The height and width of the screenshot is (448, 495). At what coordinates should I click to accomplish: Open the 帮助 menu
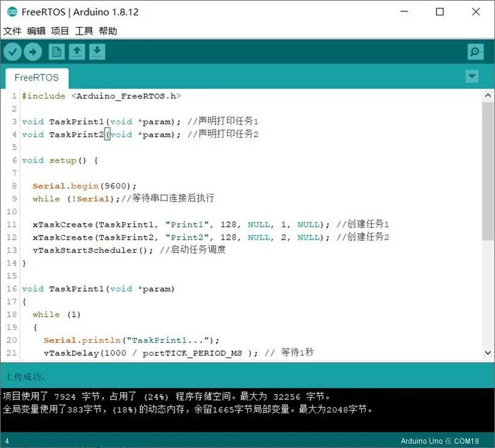coord(108,31)
